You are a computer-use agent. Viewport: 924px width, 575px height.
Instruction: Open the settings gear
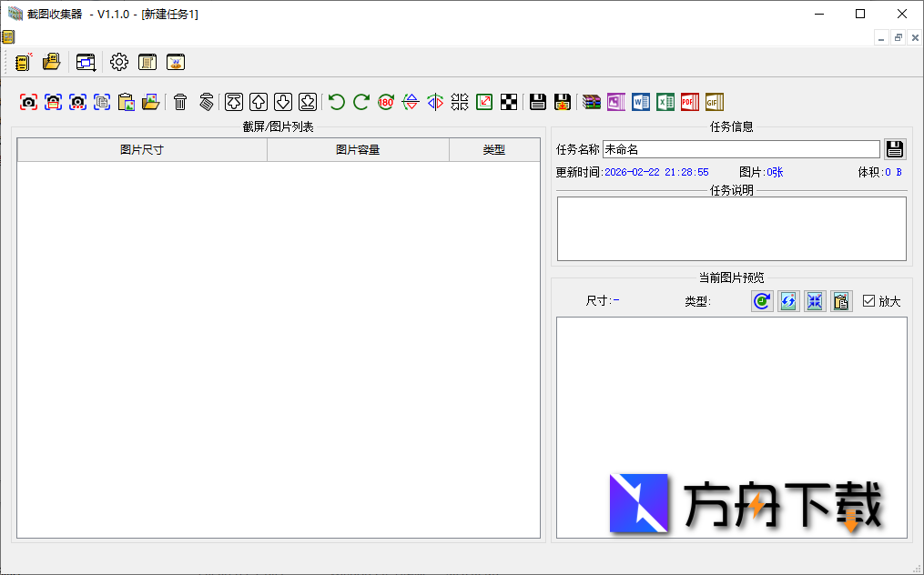coord(118,62)
